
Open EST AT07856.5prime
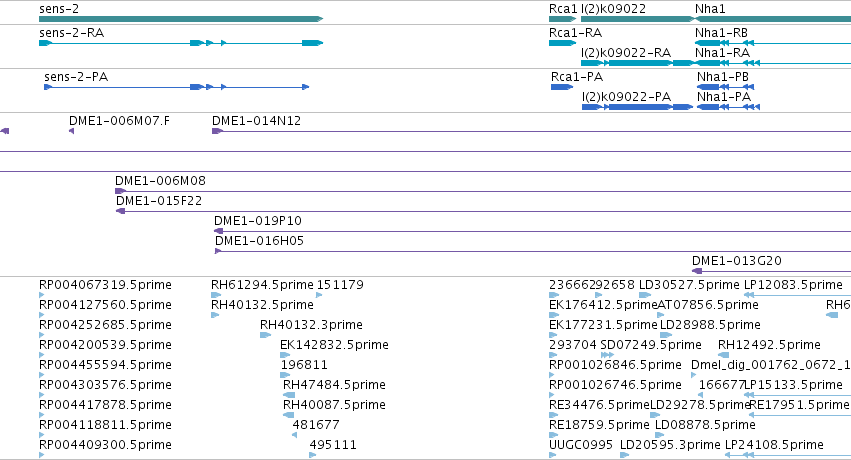coord(708,304)
